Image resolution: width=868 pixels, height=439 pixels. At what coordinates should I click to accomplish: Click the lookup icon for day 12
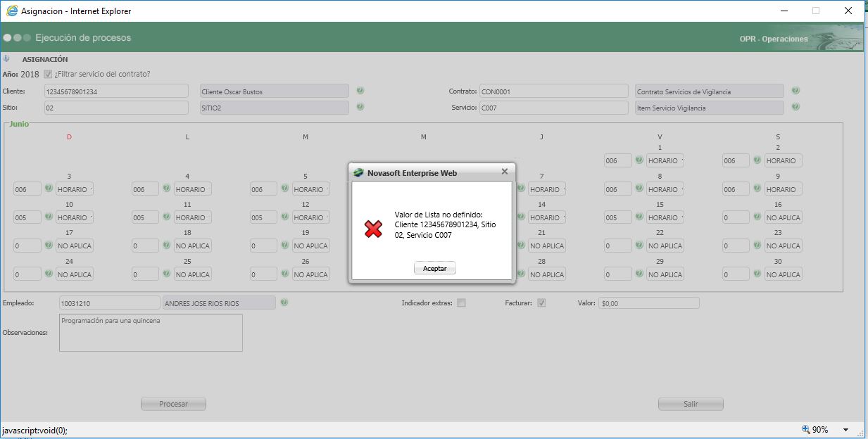tap(285, 217)
